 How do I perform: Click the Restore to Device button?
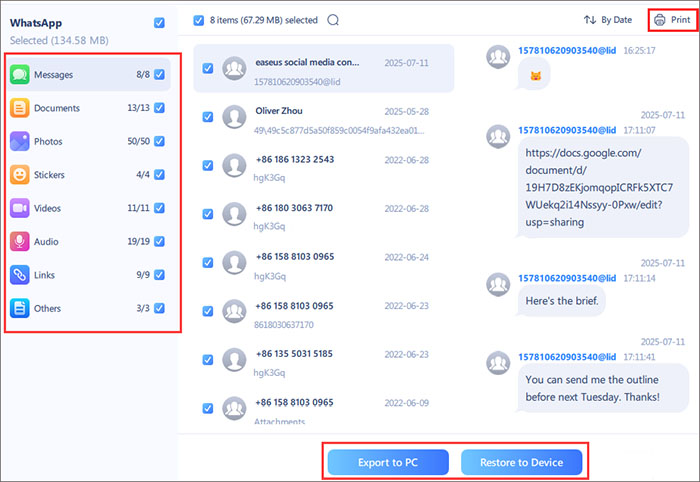521,462
